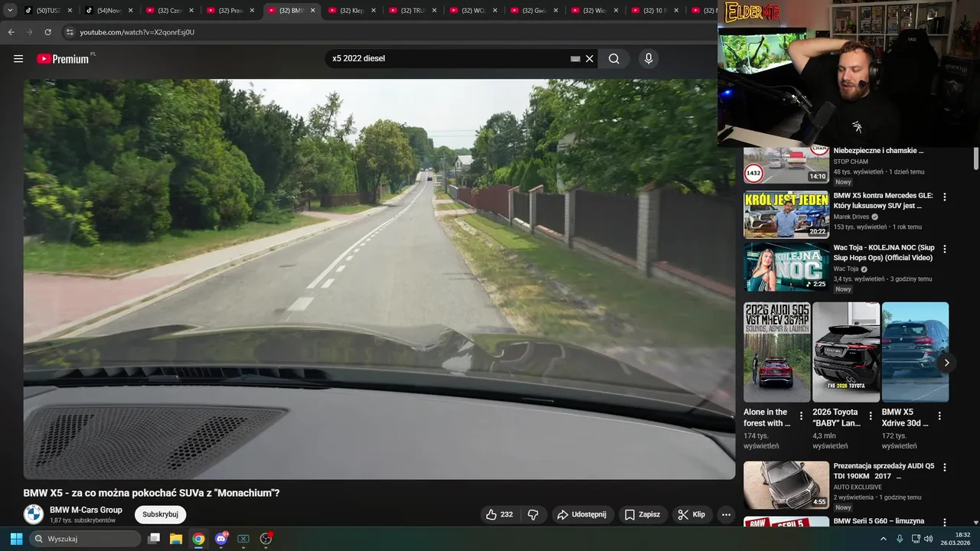This screenshot has width=980, height=551.
Task: Open the Marek Drives channel link
Action: tap(851, 217)
